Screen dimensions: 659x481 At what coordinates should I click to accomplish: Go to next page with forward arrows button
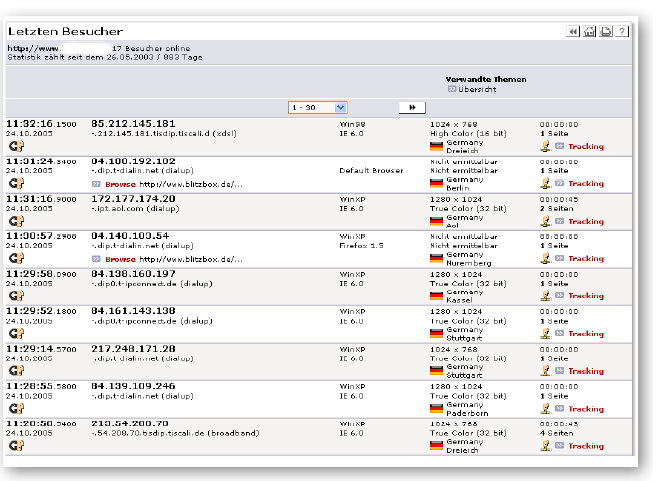(x=412, y=108)
